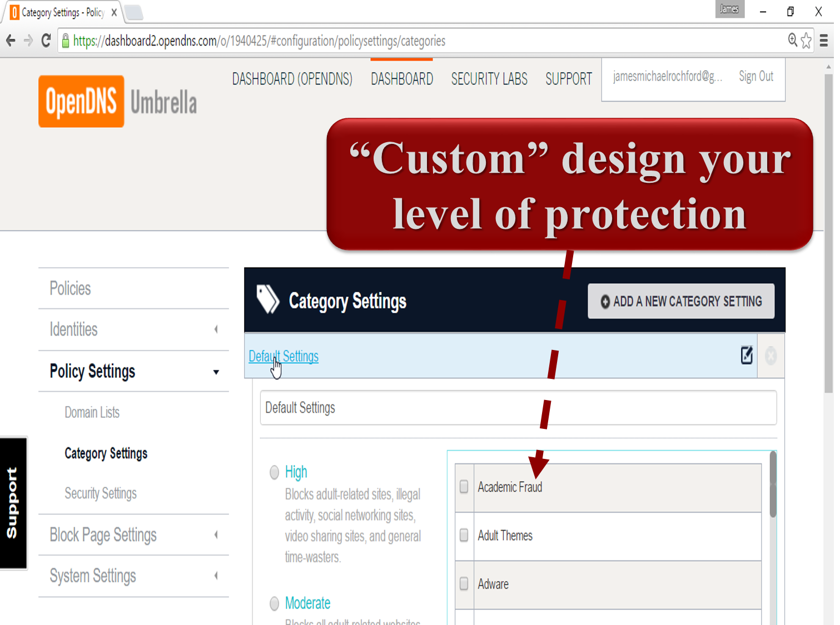840x625 pixels.
Task: Expand the Identities sidebar section
Action: (216, 329)
